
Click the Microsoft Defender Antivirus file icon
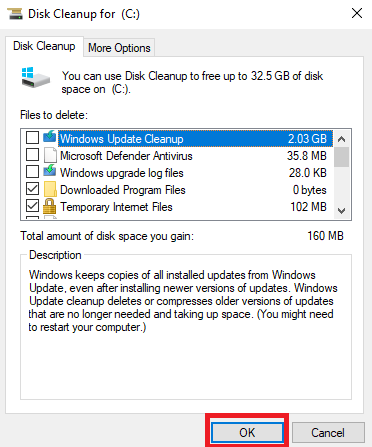[x=50, y=155]
